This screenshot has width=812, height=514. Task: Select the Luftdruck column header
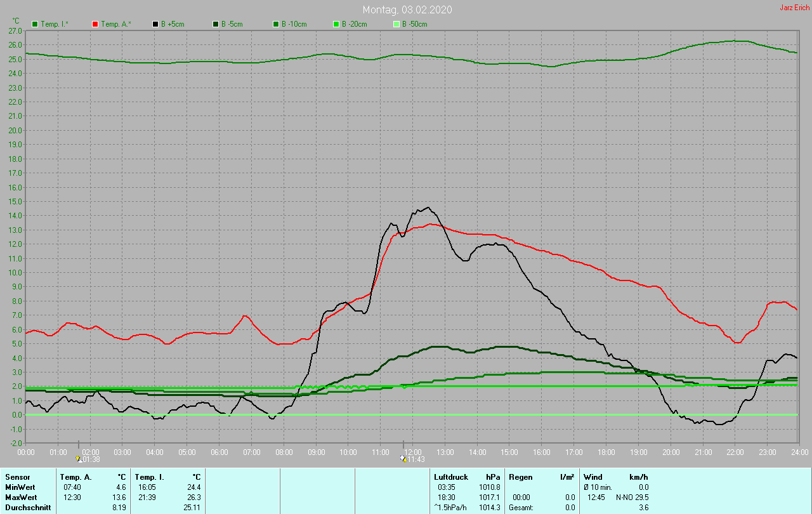451,477
